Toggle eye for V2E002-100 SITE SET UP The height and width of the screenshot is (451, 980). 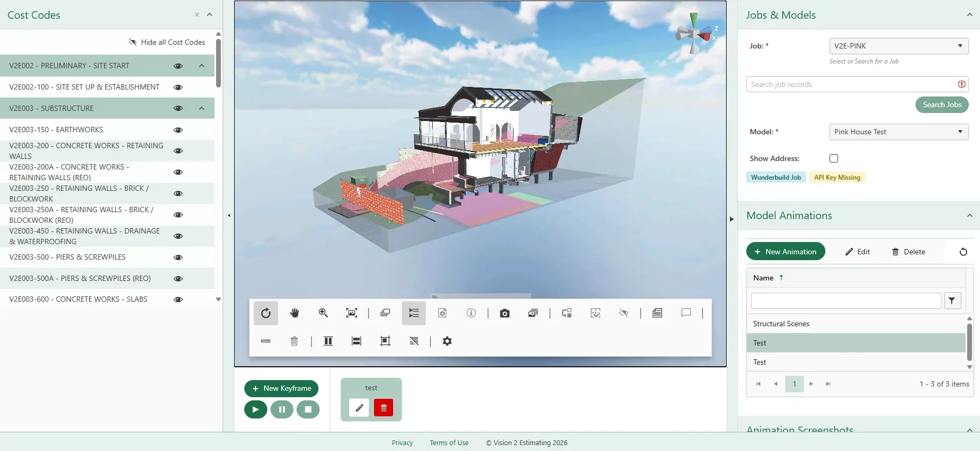[x=178, y=87]
